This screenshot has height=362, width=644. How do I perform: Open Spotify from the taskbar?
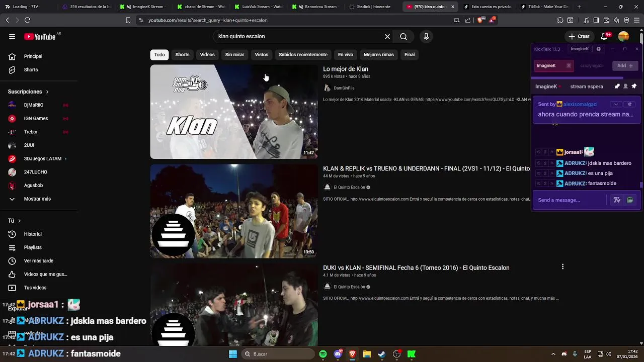pyautogui.click(x=323, y=354)
